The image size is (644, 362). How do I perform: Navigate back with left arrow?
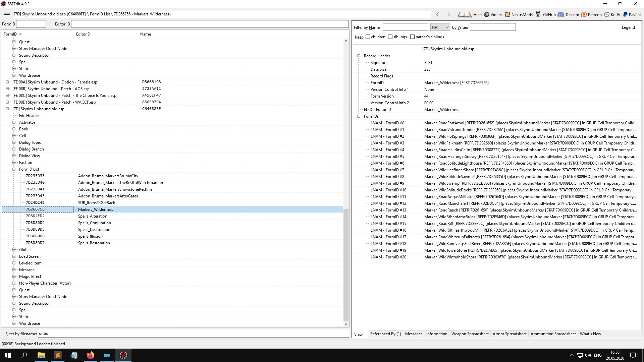tap(437, 14)
